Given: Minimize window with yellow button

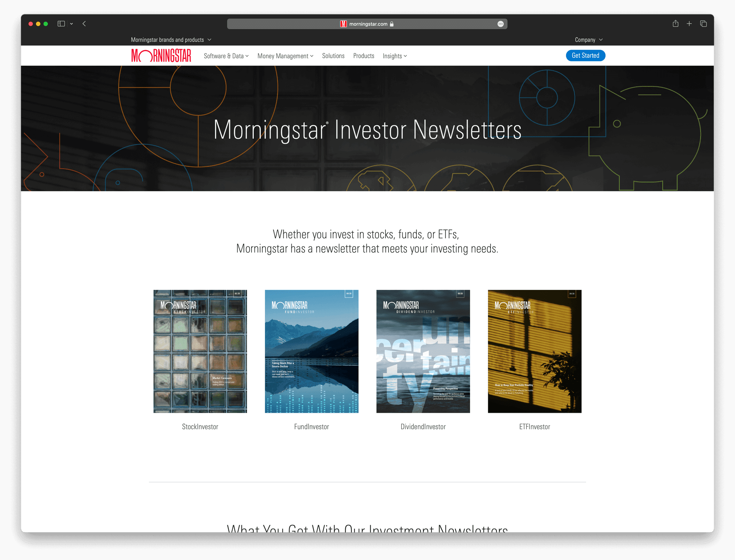Looking at the screenshot, I should [x=38, y=24].
